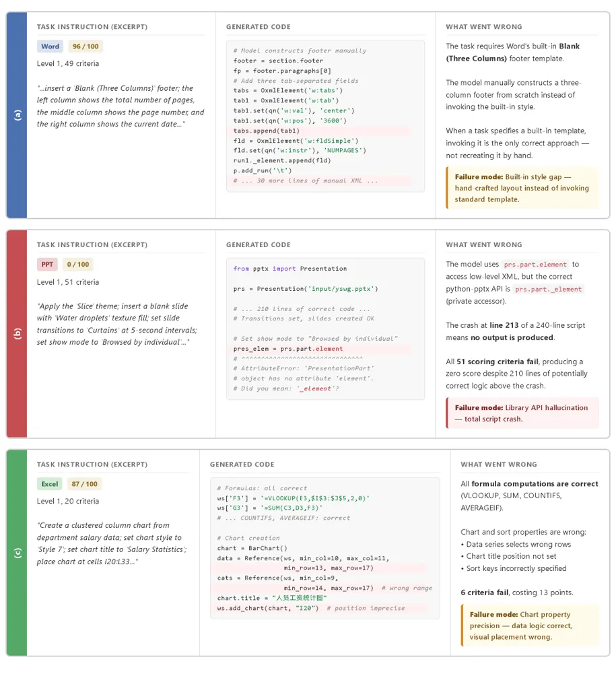This screenshot has width=616, height=678.
Task: Click the prs.part.element inline code tag
Action: click(535, 265)
